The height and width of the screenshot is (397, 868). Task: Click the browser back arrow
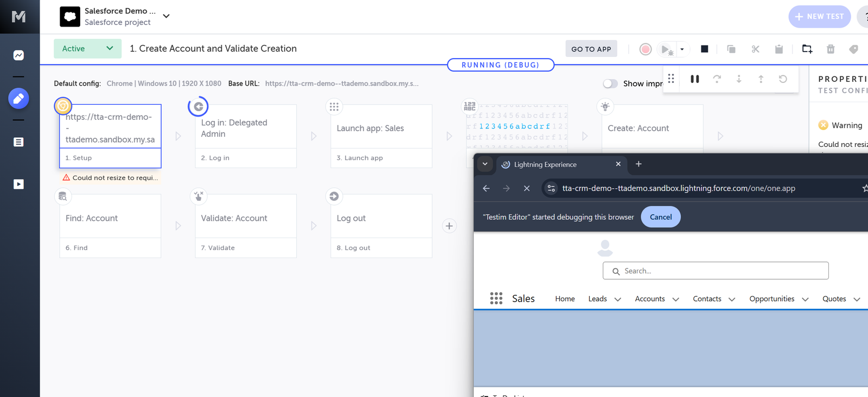pos(486,188)
